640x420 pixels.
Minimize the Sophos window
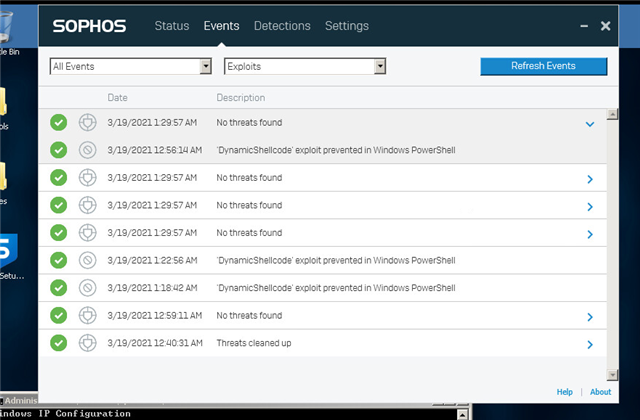pos(584,26)
